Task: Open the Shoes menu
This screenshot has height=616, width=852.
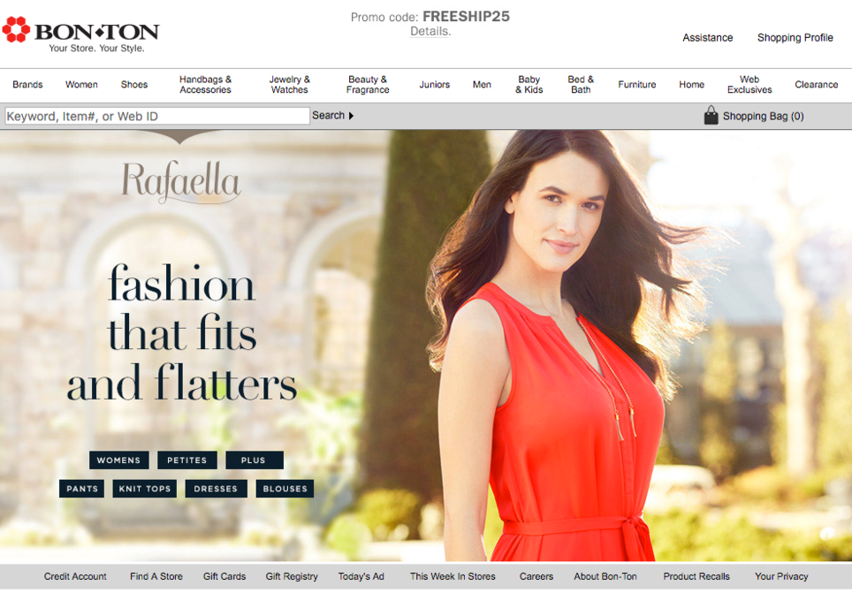Action: (x=134, y=84)
